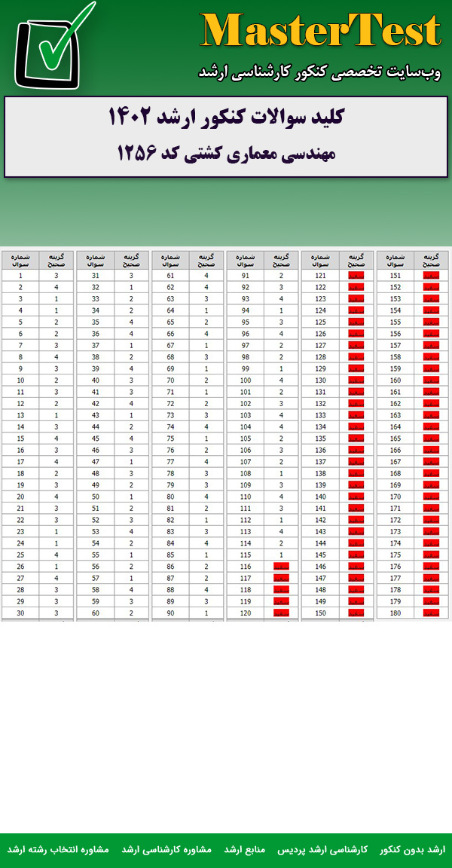Click the وب‌سایت تخصصی کنکور کارشناسی ارشد tagline

319,72
